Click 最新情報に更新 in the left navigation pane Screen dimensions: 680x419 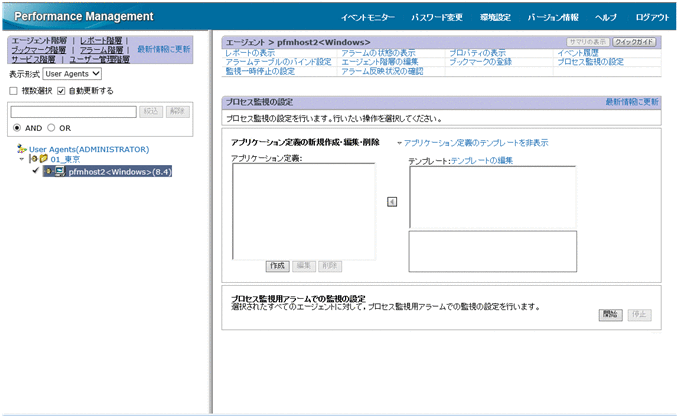pyautogui.click(x=163, y=49)
